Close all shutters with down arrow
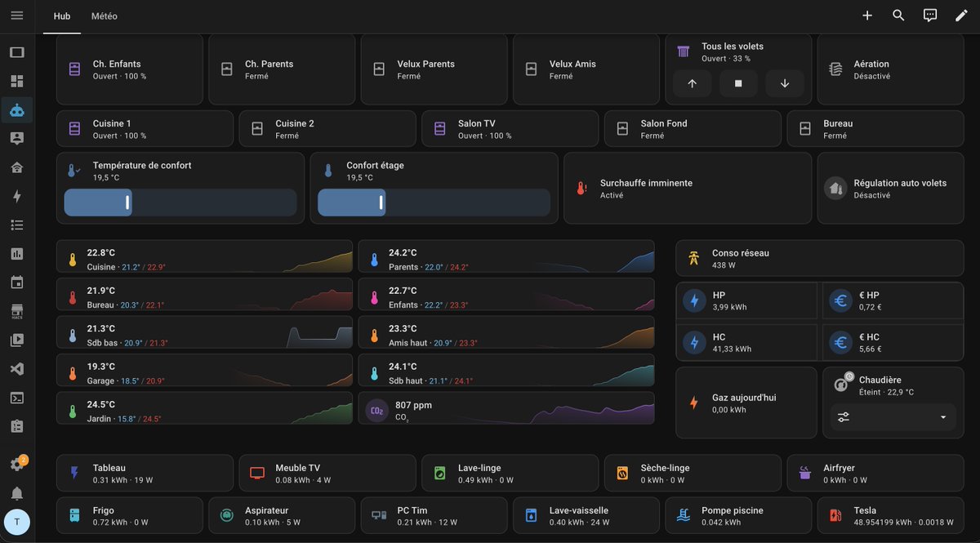The image size is (980, 543). tap(785, 83)
